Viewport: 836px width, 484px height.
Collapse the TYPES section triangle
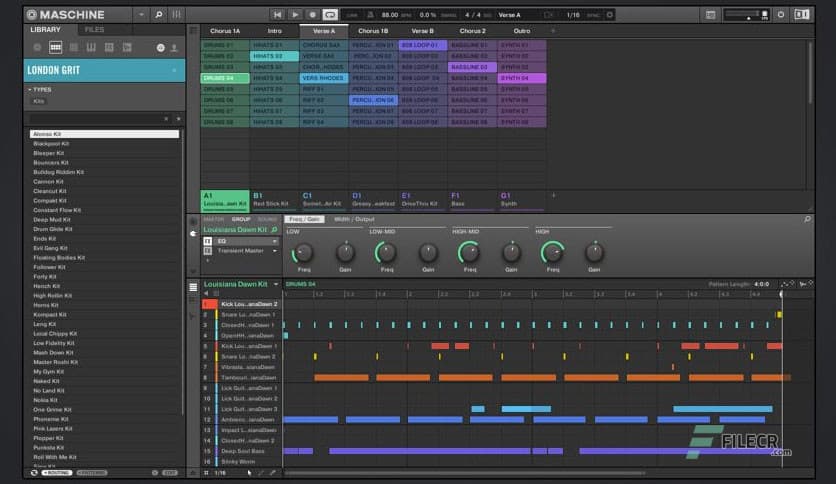[29, 90]
